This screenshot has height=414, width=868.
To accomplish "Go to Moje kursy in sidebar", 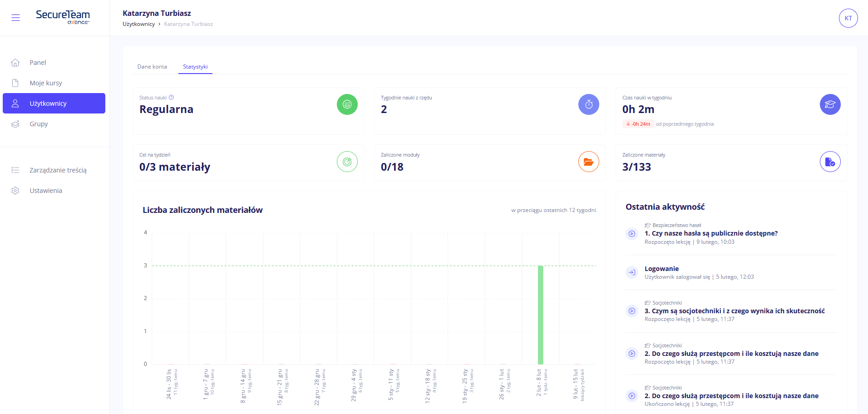I will point(46,83).
